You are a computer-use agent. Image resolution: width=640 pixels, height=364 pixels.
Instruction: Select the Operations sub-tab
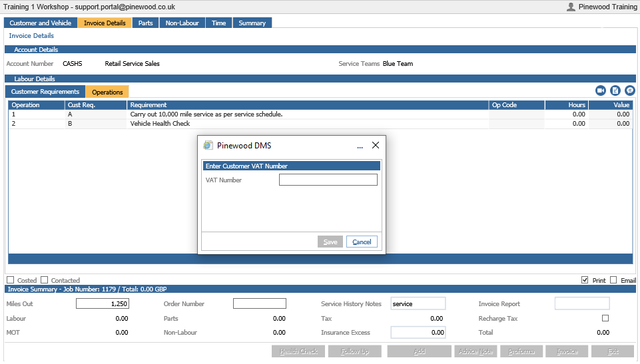[x=107, y=92]
